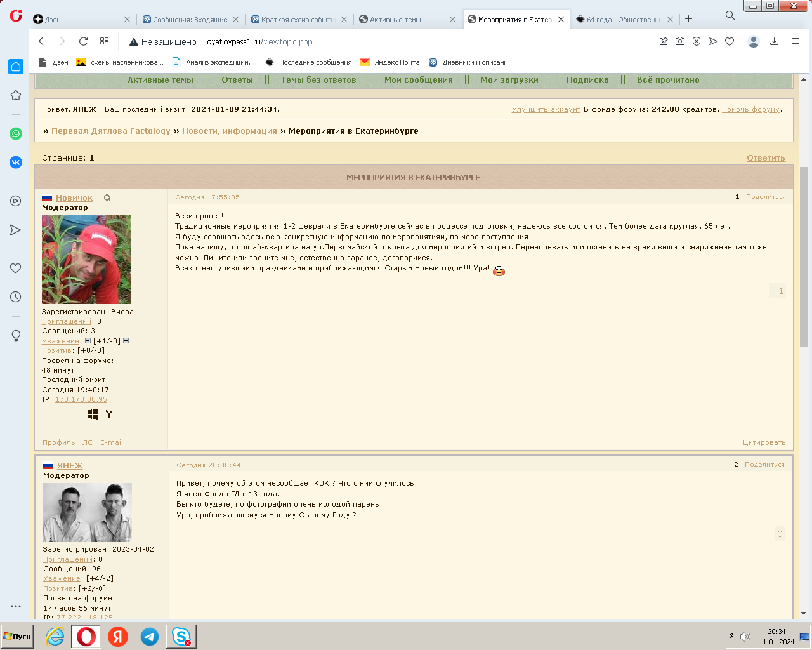Open Яндекс Почта bookmark
The height and width of the screenshot is (650, 812).
tap(390, 62)
